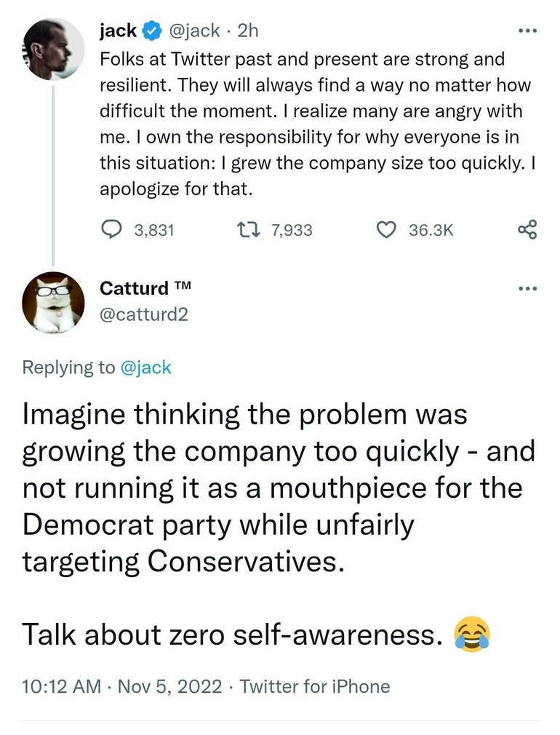Click the 7,933 retweets count
This screenshot has height=735, width=560.
point(292,230)
